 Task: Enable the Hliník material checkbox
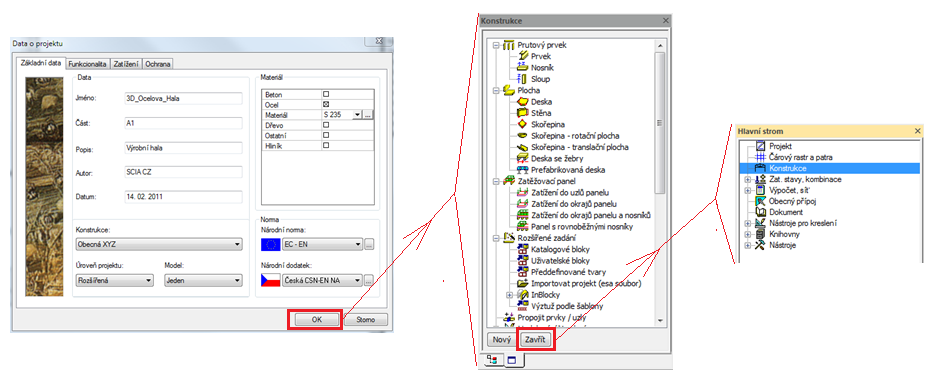coord(325,145)
